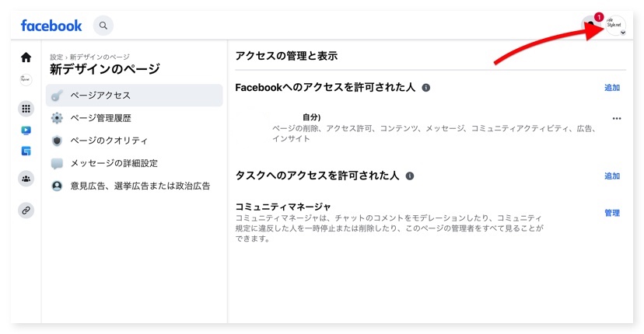
Task: Click the blue news/pages icon in sidebar
Action: click(26, 151)
